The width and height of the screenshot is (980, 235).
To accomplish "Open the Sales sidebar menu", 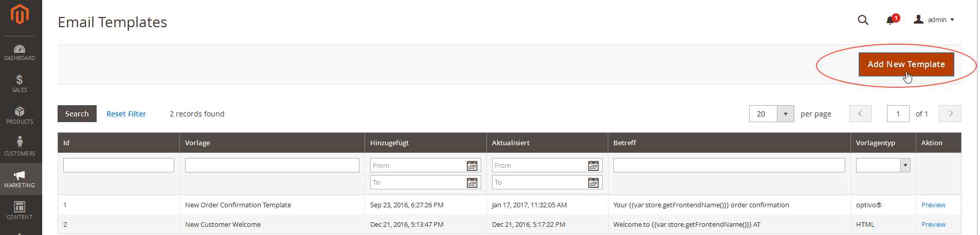I will point(20,84).
